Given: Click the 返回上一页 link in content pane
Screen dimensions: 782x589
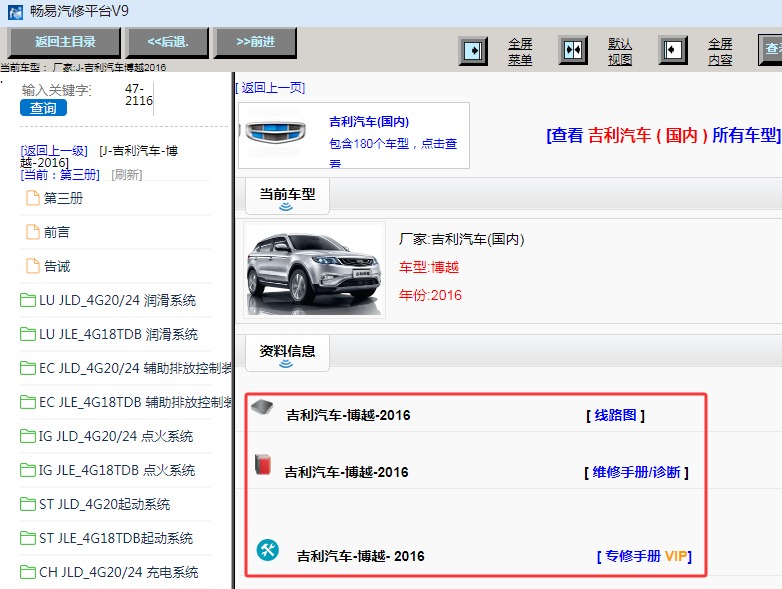Looking at the screenshot, I should coord(270,88).
